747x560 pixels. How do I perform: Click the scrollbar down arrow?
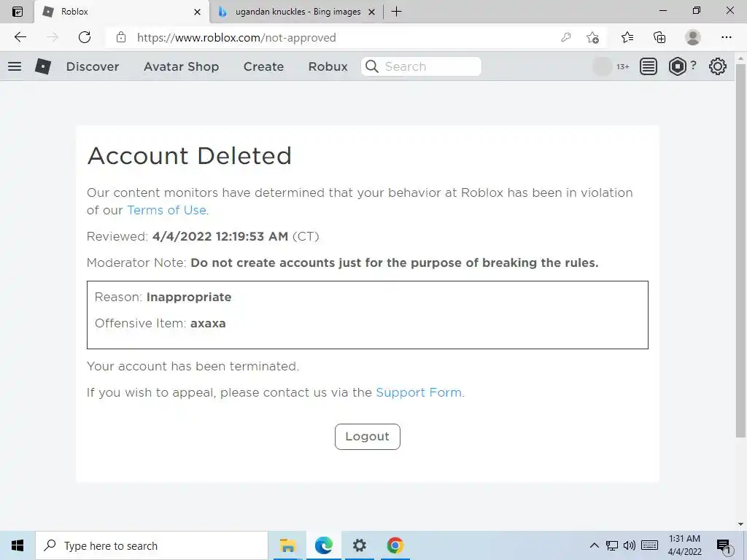pyautogui.click(x=740, y=524)
